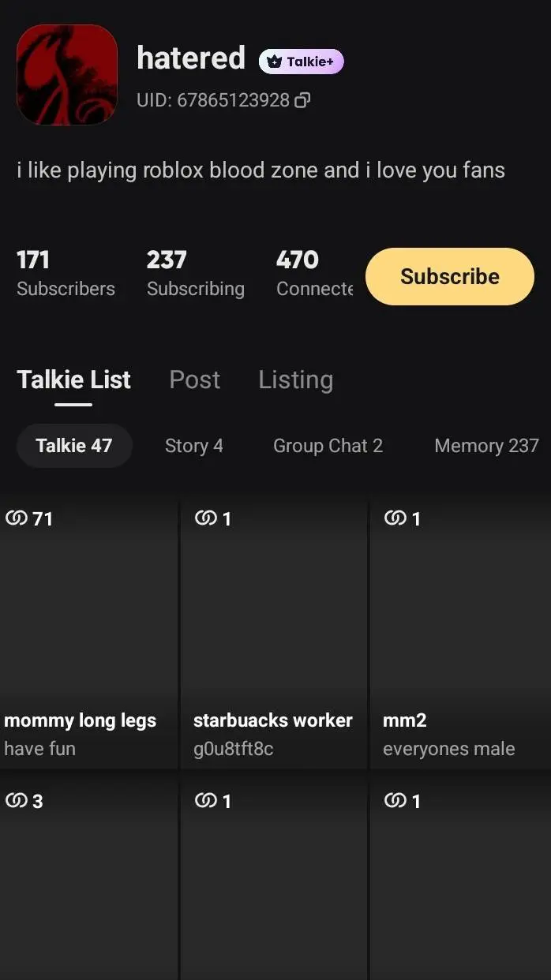Click connection icon on starbuacks worker card
Screen dimensions: 551x980
205,518
